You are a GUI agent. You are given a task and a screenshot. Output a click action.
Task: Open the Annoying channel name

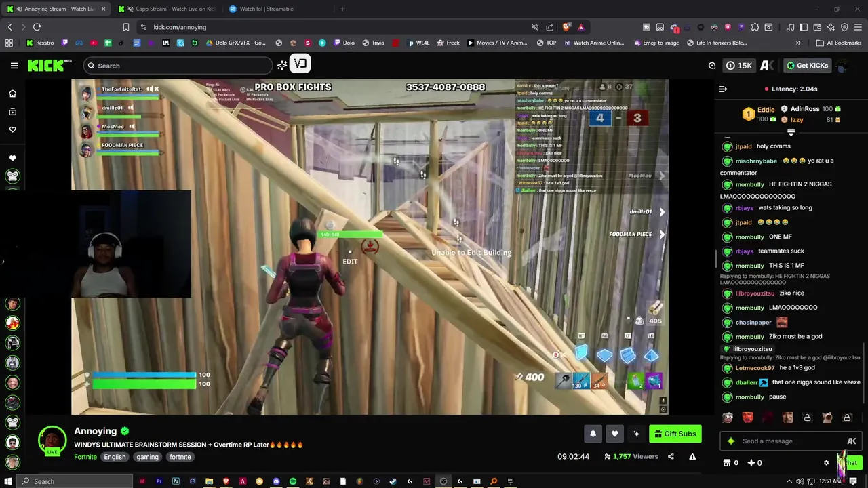[x=95, y=431]
